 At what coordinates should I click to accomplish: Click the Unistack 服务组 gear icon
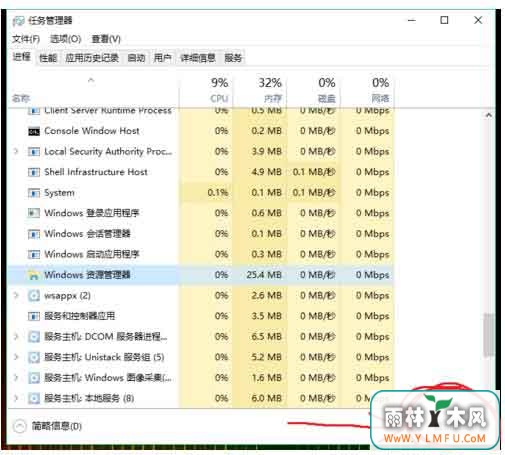[x=34, y=358]
